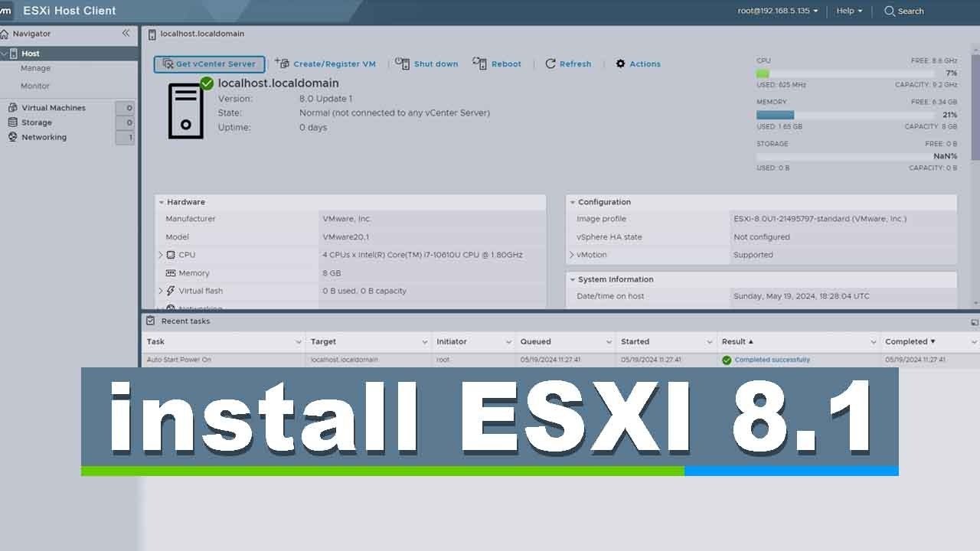The height and width of the screenshot is (551, 980).
Task: Collapse the Hardware section
Action: pos(162,203)
